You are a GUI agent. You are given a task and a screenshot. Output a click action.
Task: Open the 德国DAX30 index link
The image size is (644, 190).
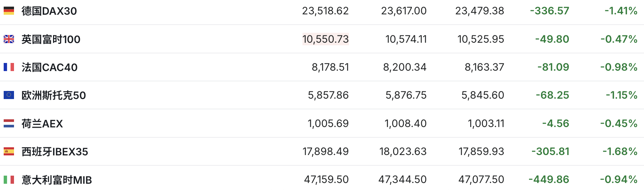click(49, 11)
